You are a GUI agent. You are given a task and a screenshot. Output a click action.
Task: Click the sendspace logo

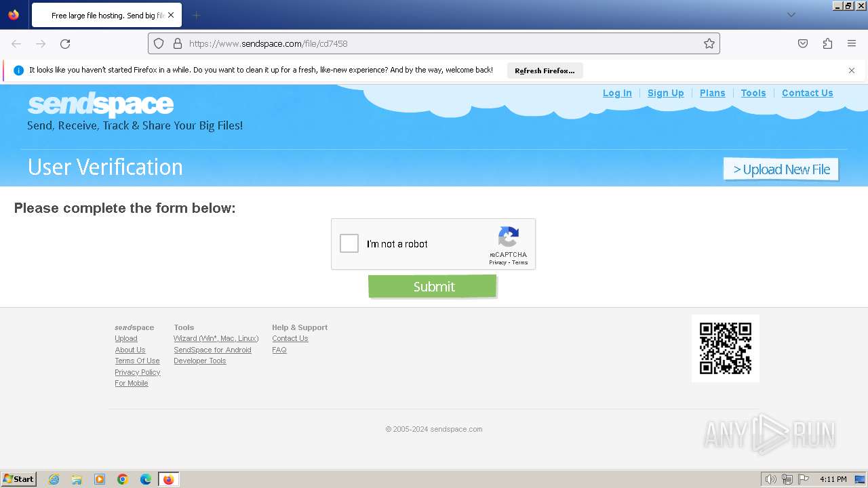point(100,105)
